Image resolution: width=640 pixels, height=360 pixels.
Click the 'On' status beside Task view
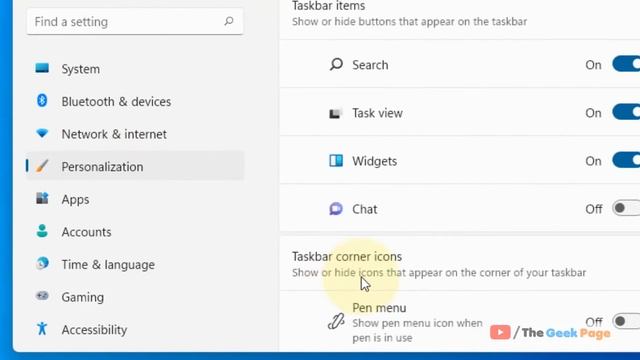click(x=593, y=113)
